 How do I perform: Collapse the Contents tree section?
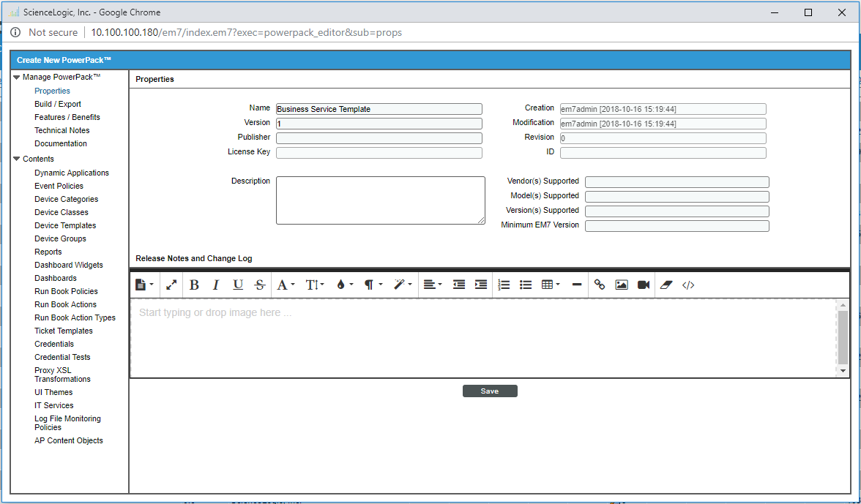pyautogui.click(x=17, y=159)
